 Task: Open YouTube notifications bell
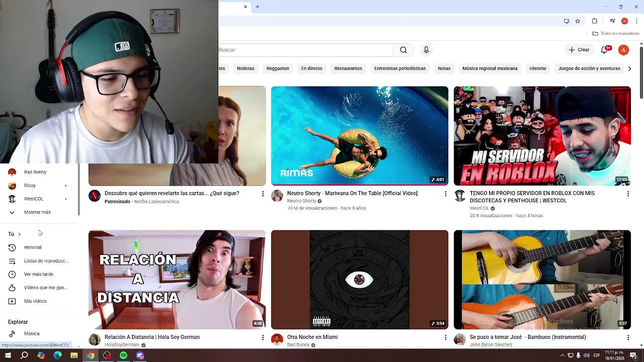pos(605,50)
